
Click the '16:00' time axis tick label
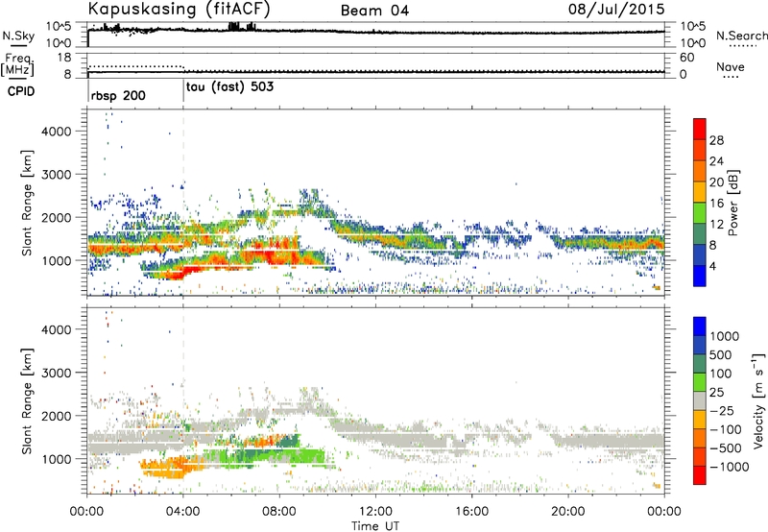point(471,512)
